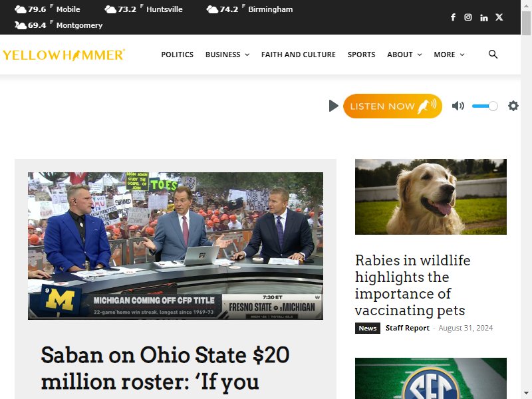
Task: Click the Montgomery weather cloud icon
Action: click(x=21, y=25)
